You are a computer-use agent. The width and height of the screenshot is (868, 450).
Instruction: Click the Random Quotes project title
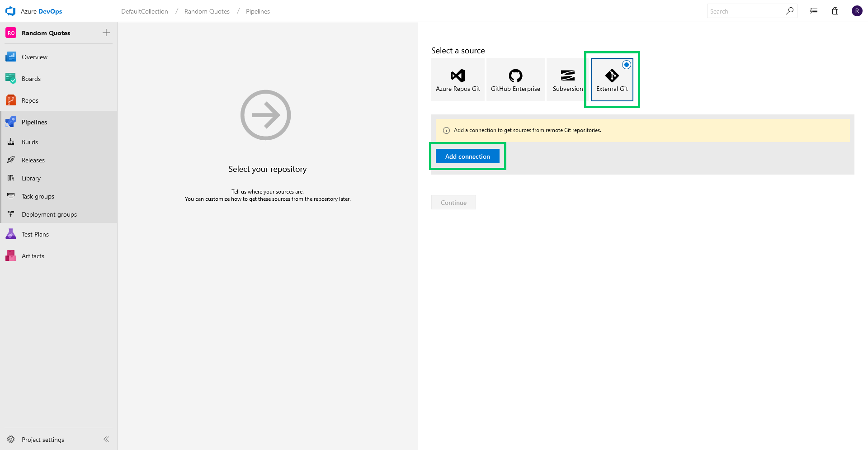(46, 33)
